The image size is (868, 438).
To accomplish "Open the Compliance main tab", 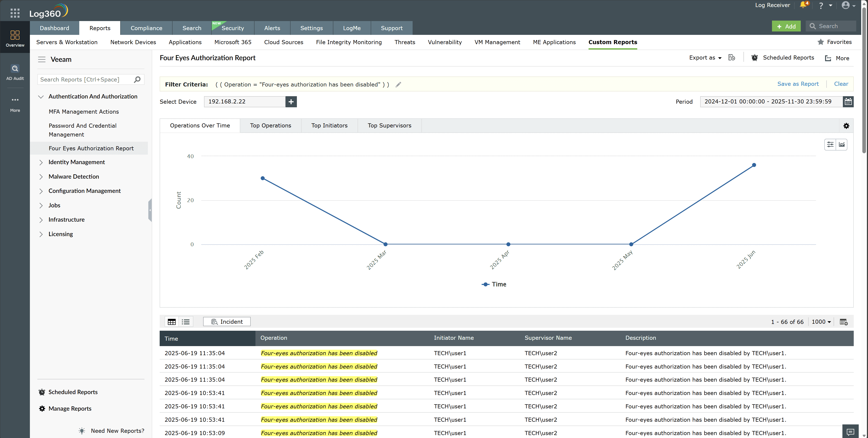I will [x=146, y=28].
